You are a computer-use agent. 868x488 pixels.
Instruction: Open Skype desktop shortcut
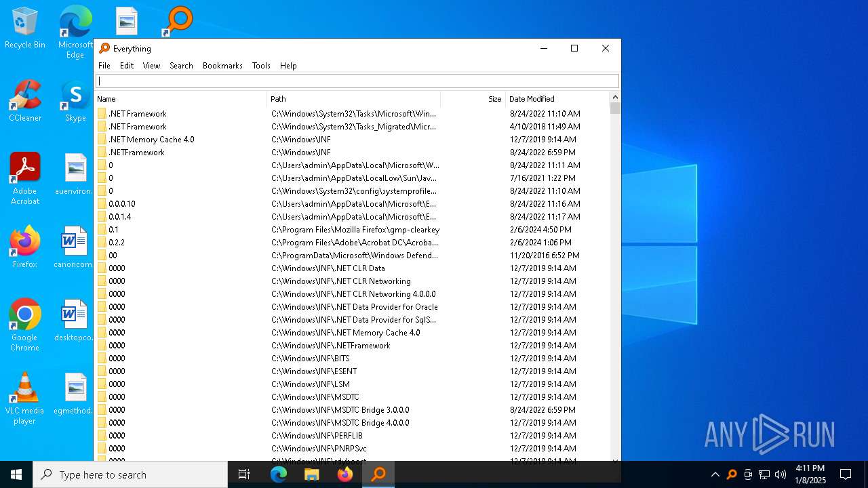point(75,102)
